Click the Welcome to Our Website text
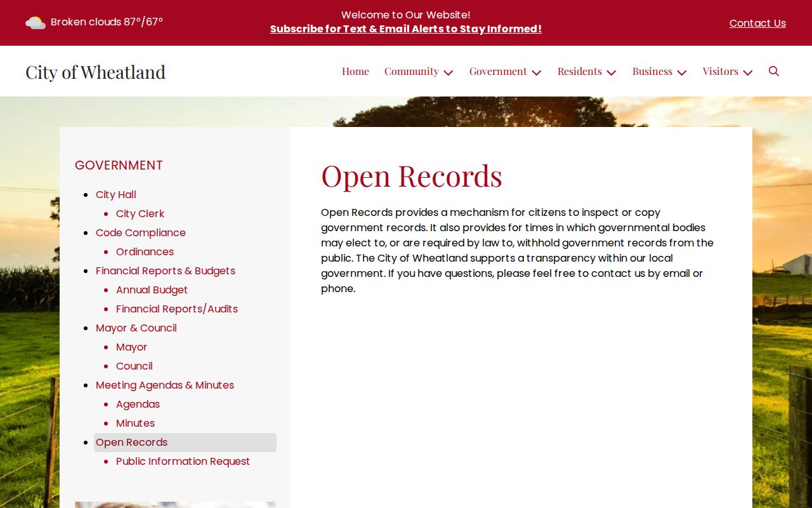Viewport: 812px width, 508px height. pos(406,15)
